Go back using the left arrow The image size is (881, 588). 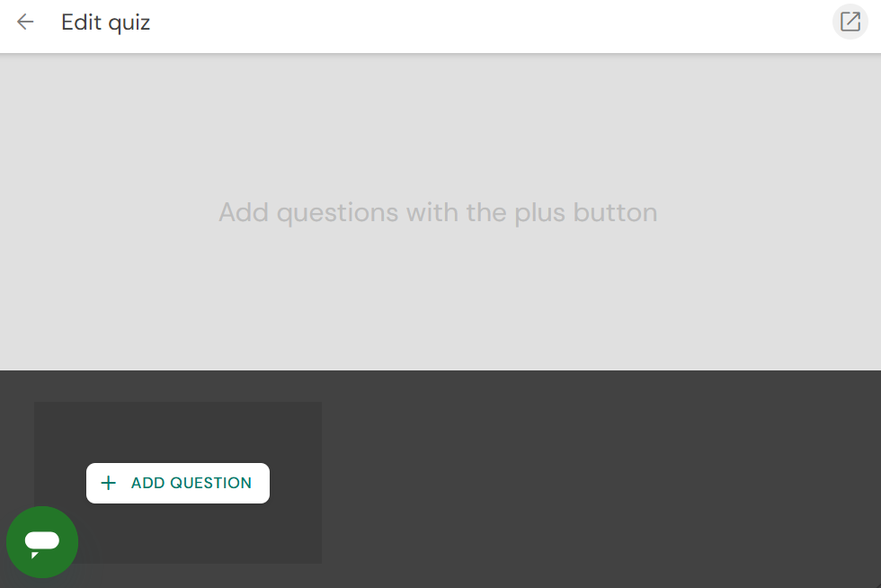[25, 22]
